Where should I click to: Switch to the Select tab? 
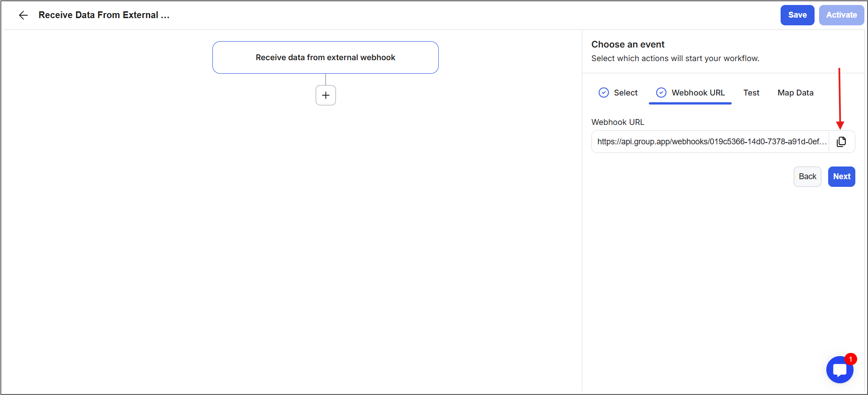click(x=625, y=93)
